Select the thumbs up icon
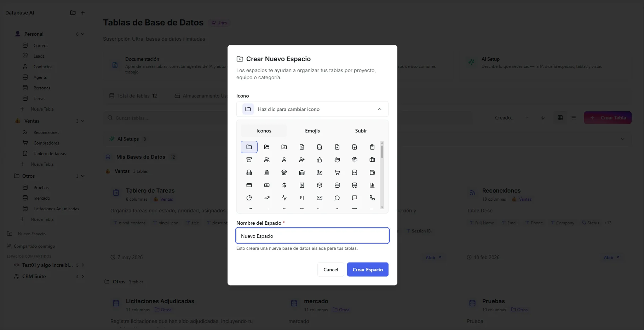Image resolution: width=644 pixels, height=330 pixels. pyautogui.click(x=320, y=160)
